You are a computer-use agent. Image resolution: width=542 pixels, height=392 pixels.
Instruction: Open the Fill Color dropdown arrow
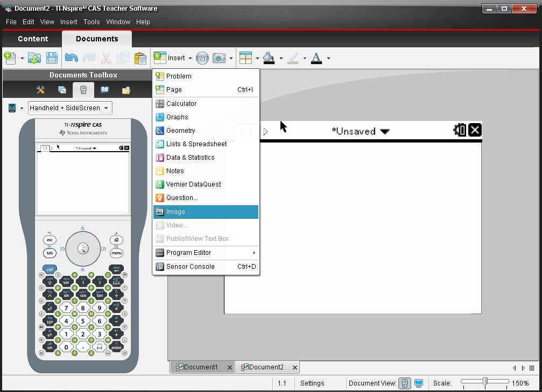pyautogui.click(x=281, y=59)
